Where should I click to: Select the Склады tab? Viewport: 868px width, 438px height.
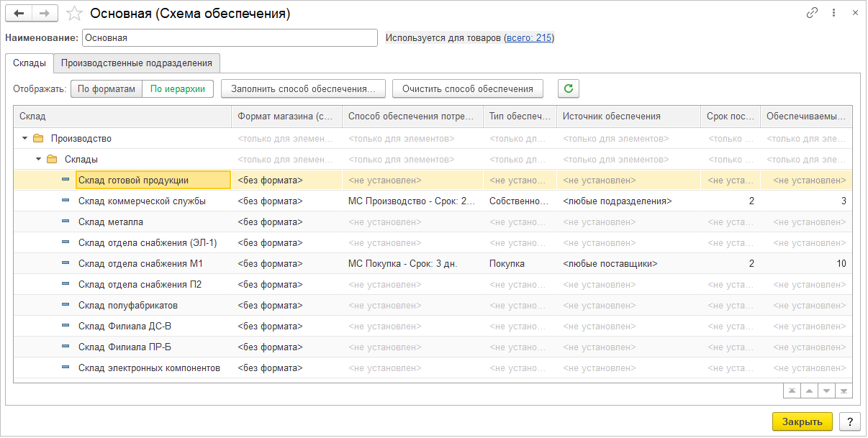(30, 63)
